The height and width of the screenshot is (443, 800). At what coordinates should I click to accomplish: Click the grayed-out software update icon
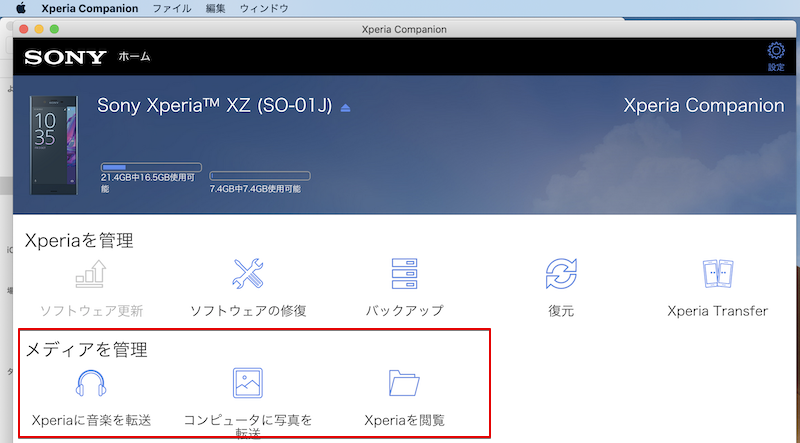pos(91,273)
